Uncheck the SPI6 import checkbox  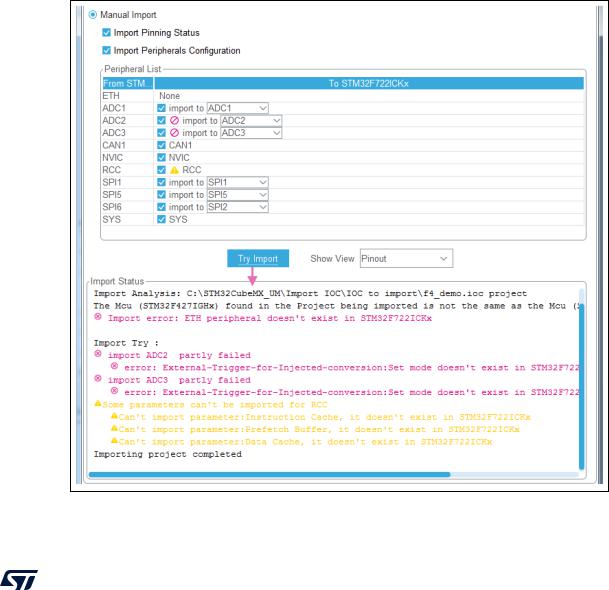[x=162, y=207]
